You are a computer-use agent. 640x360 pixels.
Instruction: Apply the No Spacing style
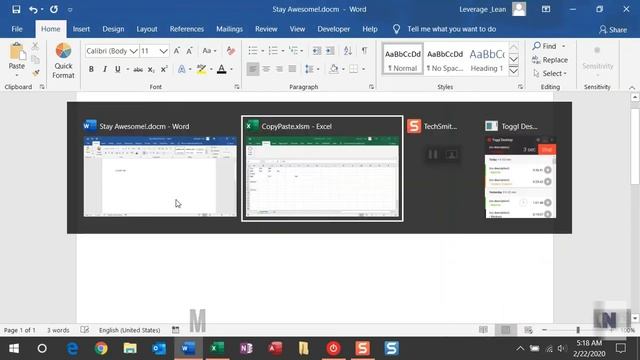(445, 60)
